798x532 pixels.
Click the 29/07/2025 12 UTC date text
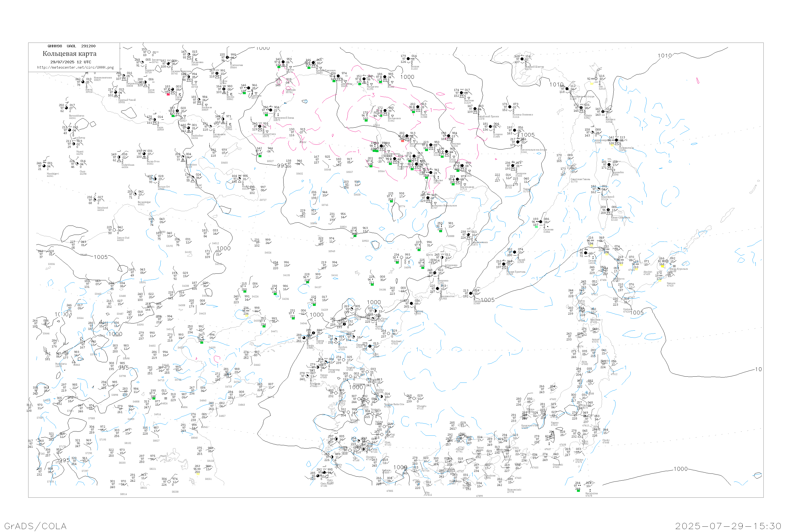70,62
